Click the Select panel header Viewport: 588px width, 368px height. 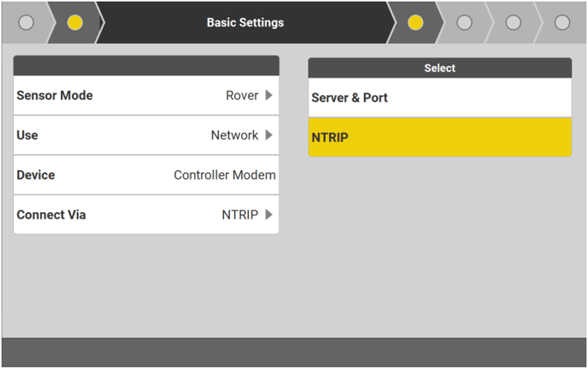click(439, 68)
